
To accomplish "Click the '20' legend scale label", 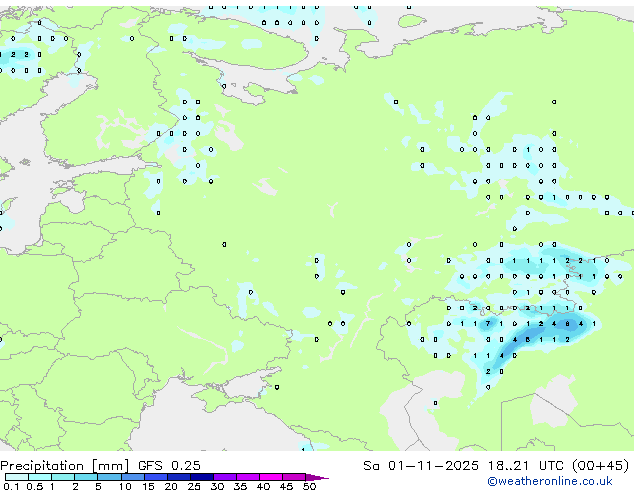I will [x=171, y=486].
